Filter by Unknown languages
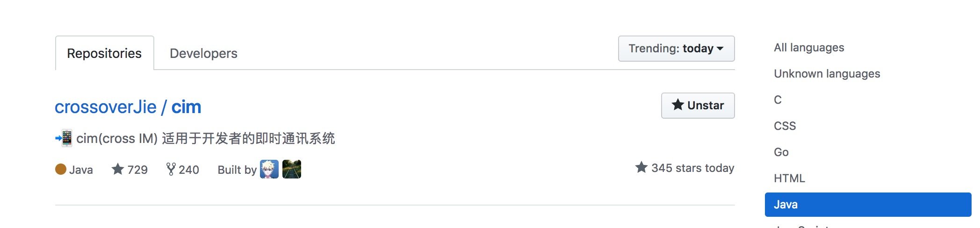The image size is (980, 228). [x=827, y=74]
